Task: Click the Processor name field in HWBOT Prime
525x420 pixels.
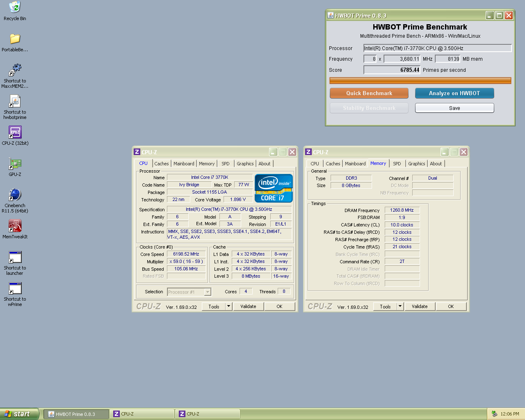Action: pyautogui.click(x=438, y=48)
